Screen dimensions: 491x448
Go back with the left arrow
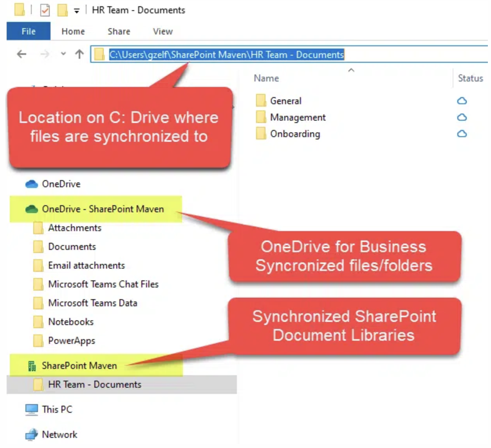(22, 54)
